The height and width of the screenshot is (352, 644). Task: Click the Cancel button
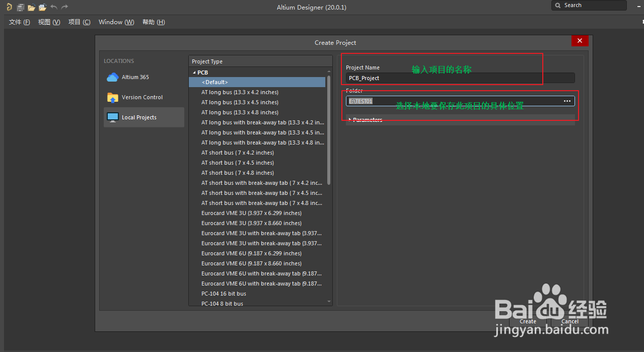pos(570,321)
